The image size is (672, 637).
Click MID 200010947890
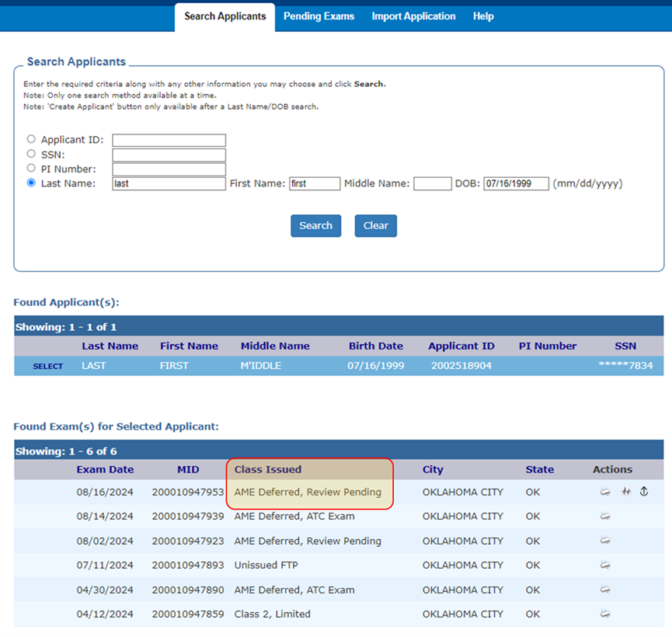[x=188, y=590]
